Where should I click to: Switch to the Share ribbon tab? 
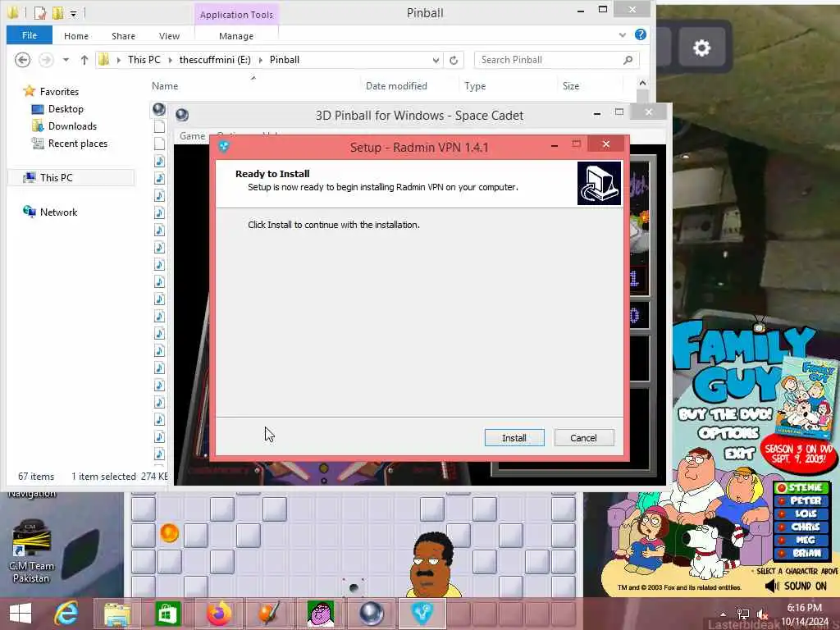(x=123, y=36)
